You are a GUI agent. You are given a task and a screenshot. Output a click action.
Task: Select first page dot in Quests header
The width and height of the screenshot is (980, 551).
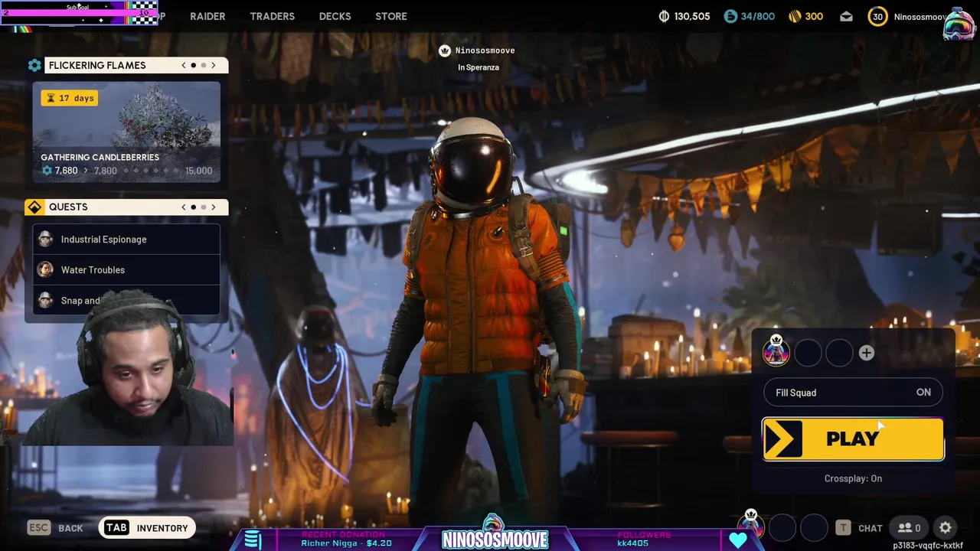194,207
